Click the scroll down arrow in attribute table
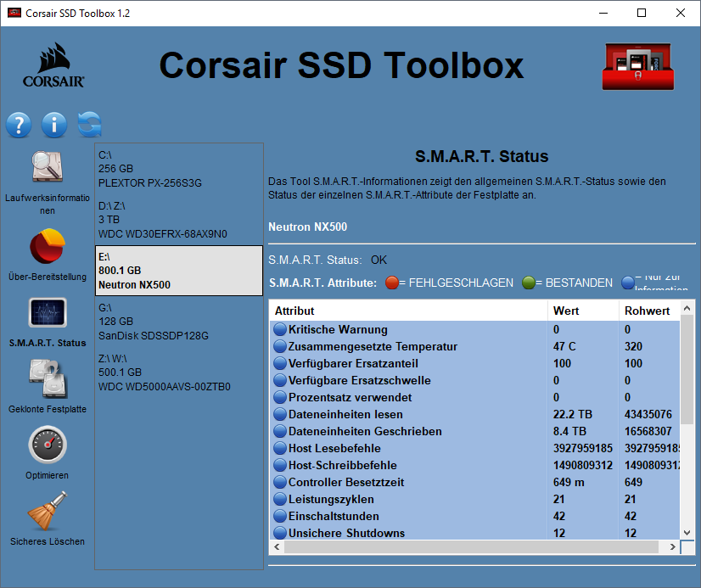The width and height of the screenshot is (701, 588). pyautogui.click(x=687, y=532)
